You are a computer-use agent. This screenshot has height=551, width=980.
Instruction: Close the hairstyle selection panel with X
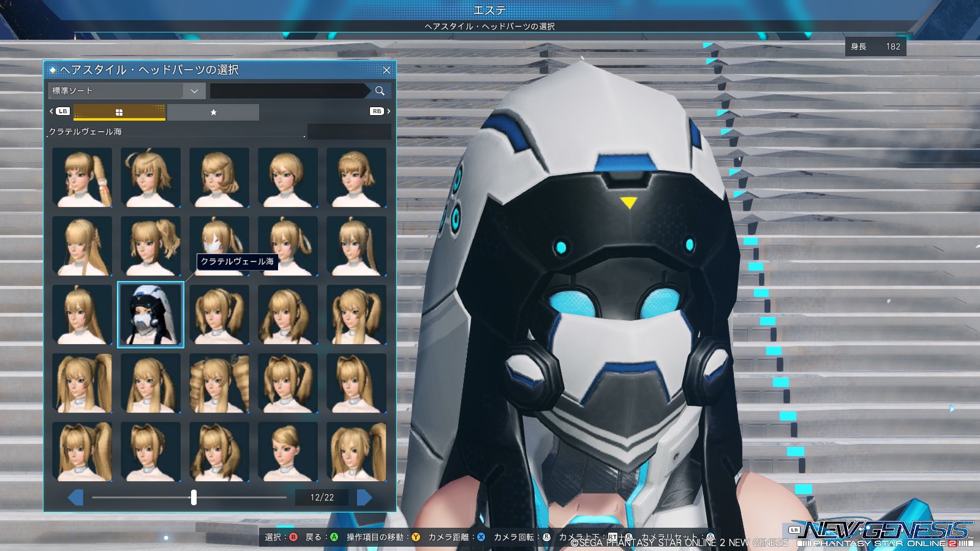(386, 70)
